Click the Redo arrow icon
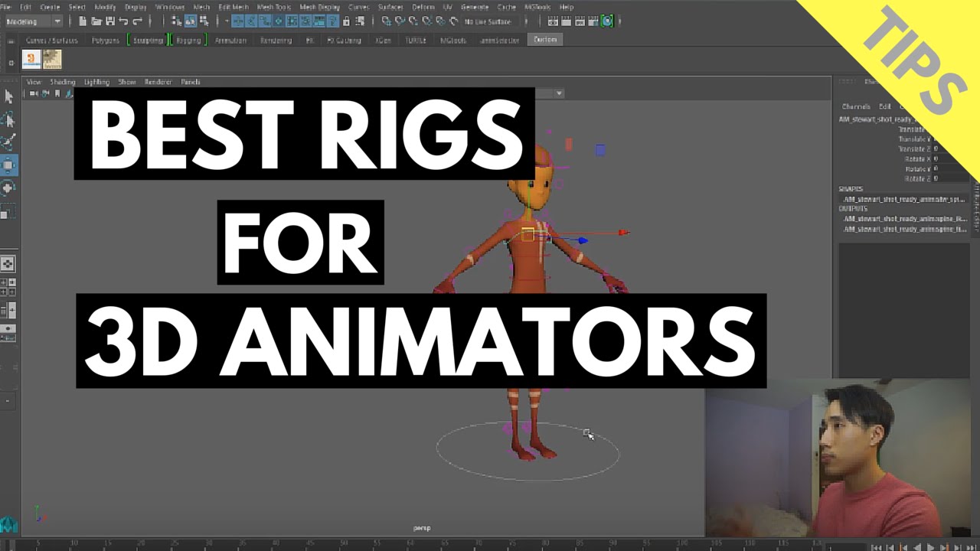The image size is (980, 551). point(137,21)
